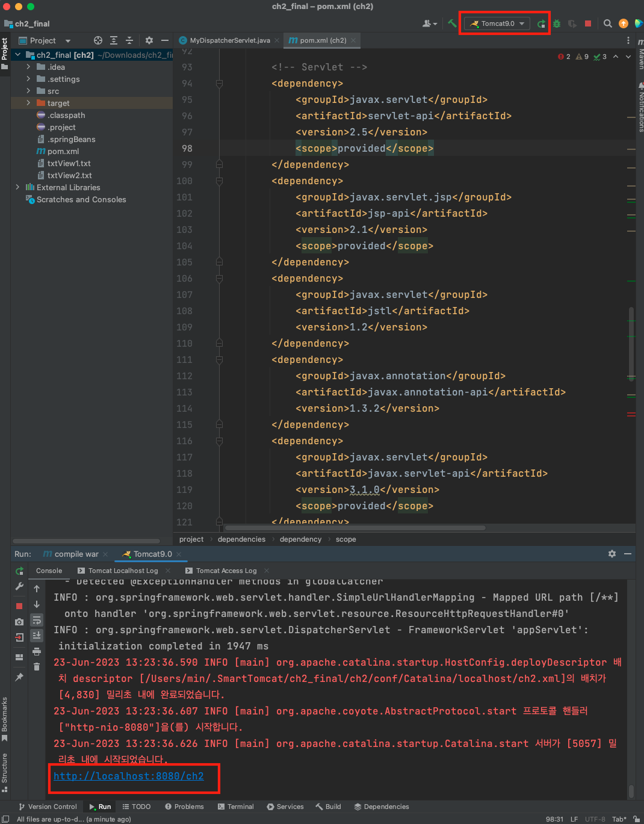Print console output with printer icon
Image resolution: width=644 pixels, height=824 pixels.
coord(37,651)
